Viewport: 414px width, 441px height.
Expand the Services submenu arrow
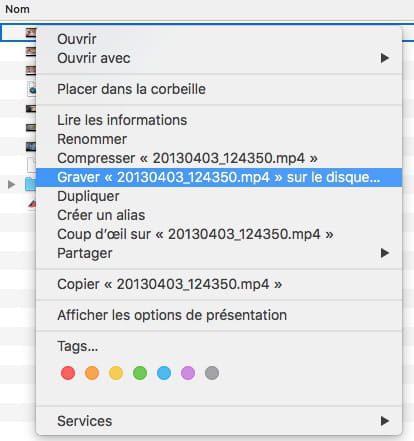click(x=385, y=421)
